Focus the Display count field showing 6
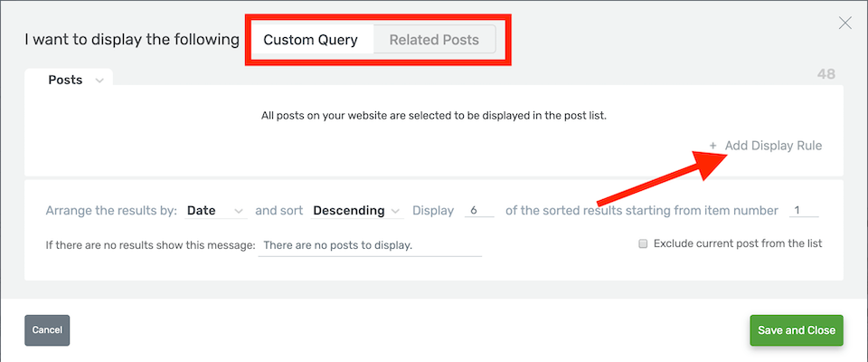 pos(478,211)
